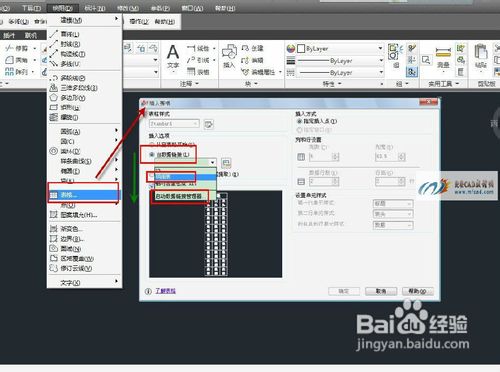Expand the Utilities panel title
This screenshot has width=500, height=372.
tap(444, 83)
